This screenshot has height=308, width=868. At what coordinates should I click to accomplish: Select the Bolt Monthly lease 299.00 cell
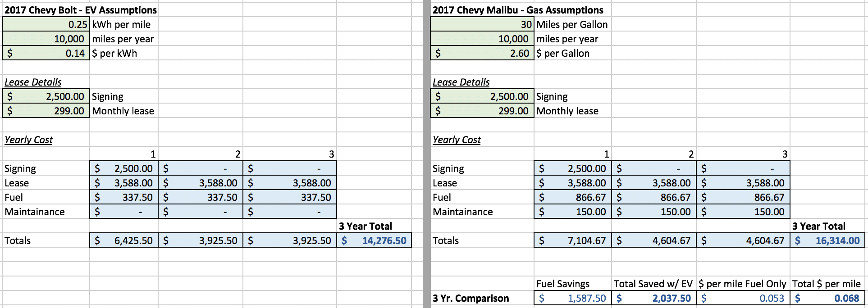pyautogui.click(x=46, y=111)
